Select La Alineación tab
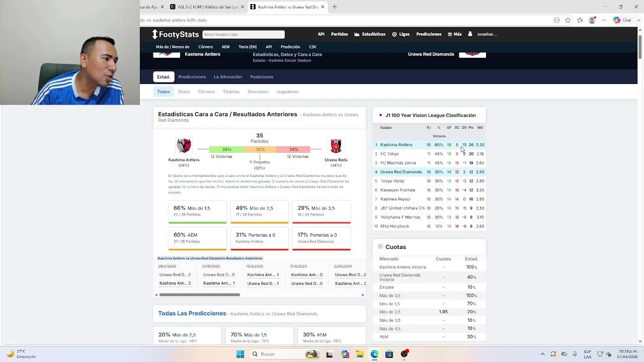The height and width of the screenshot is (362, 644). 228,77
